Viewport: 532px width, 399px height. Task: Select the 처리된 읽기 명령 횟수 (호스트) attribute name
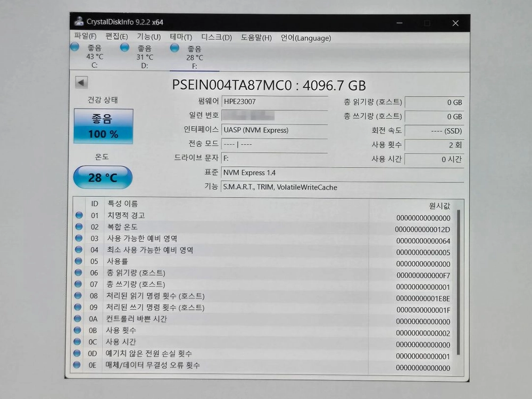pos(155,296)
